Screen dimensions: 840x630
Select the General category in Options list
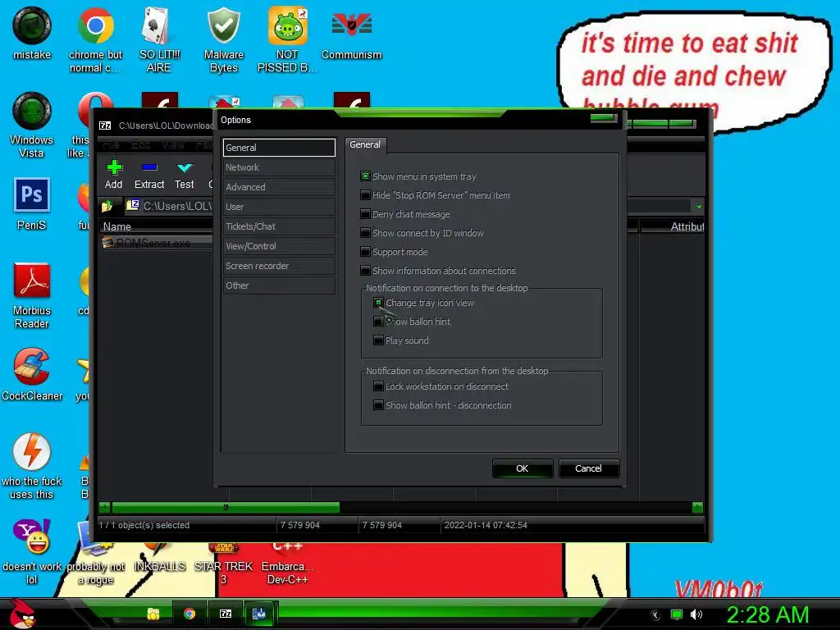pos(279,148)
